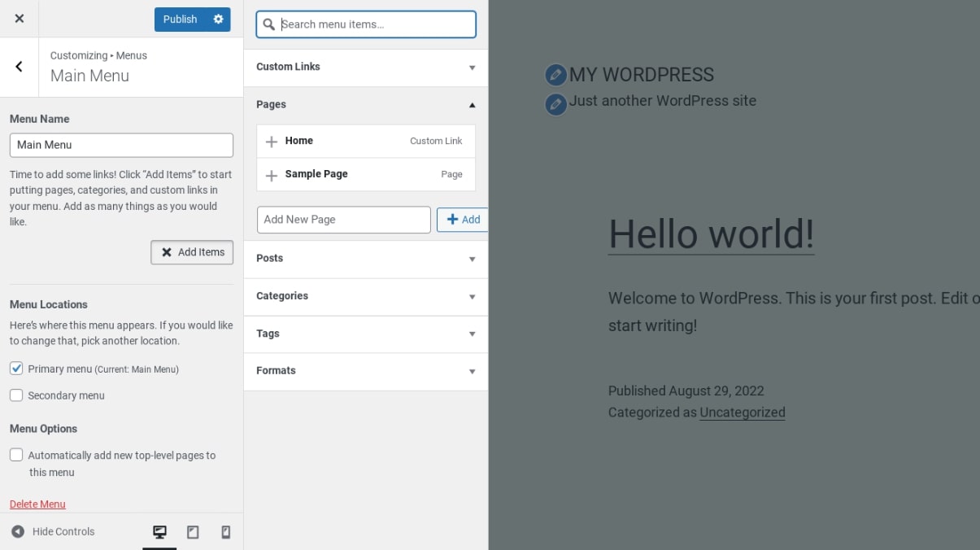Add the Home item to the menu
The image size is (980, 550).
point(272,142)
